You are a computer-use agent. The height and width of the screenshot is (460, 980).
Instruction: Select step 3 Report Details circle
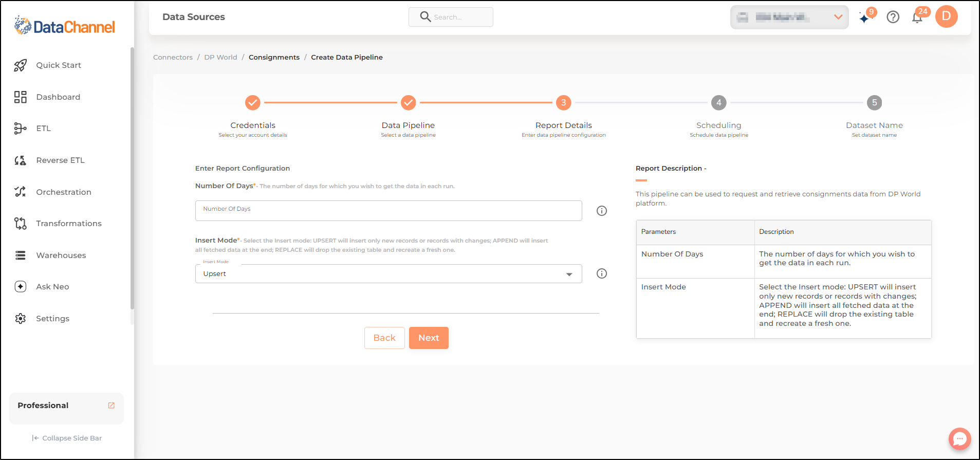click(564, 103)
